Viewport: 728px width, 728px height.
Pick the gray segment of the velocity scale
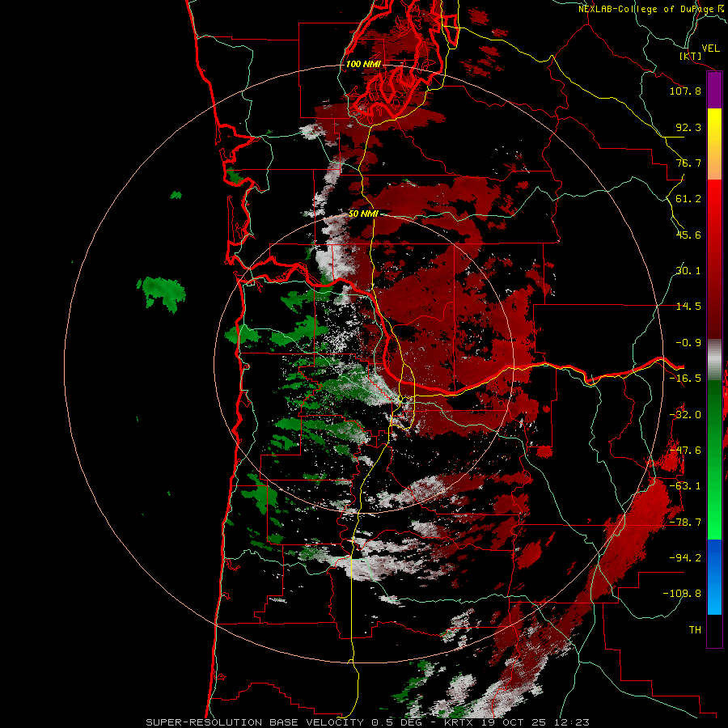(x=714, y=359)
